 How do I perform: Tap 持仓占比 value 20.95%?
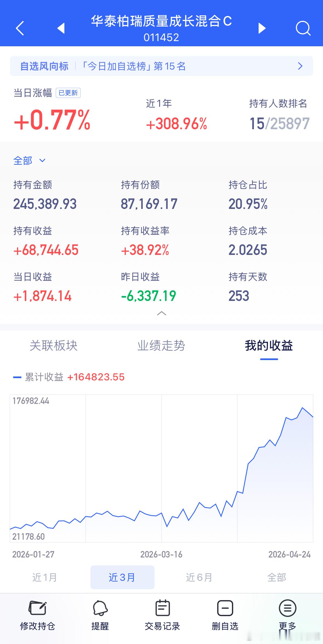[x=248, y=204]
